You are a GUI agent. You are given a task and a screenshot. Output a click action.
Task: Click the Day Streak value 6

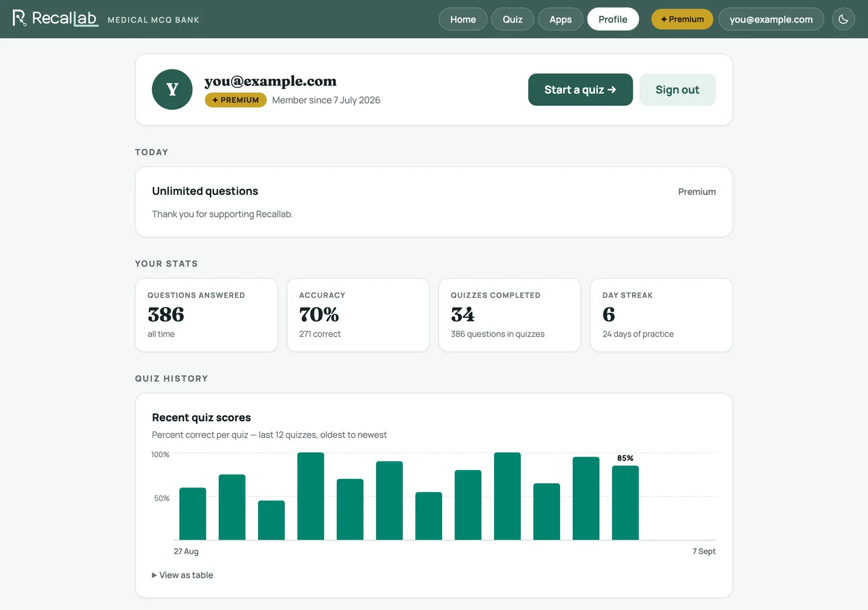pos(609,315)
